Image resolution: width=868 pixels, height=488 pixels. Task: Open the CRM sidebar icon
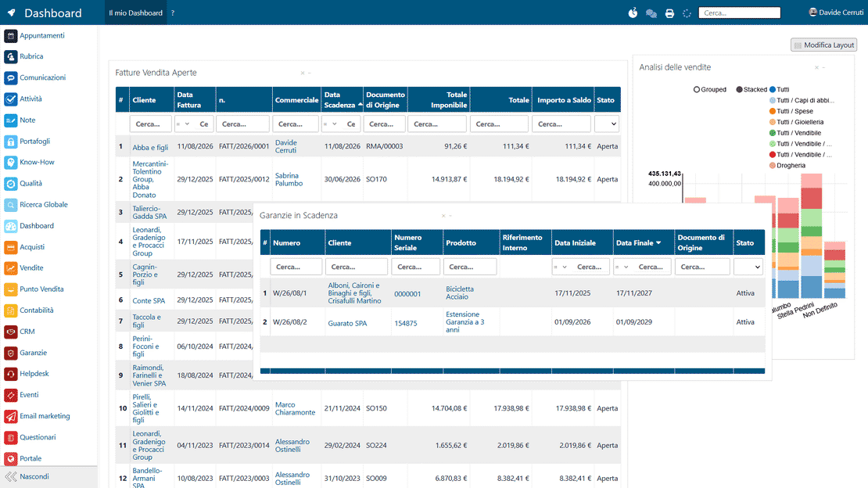10,332
